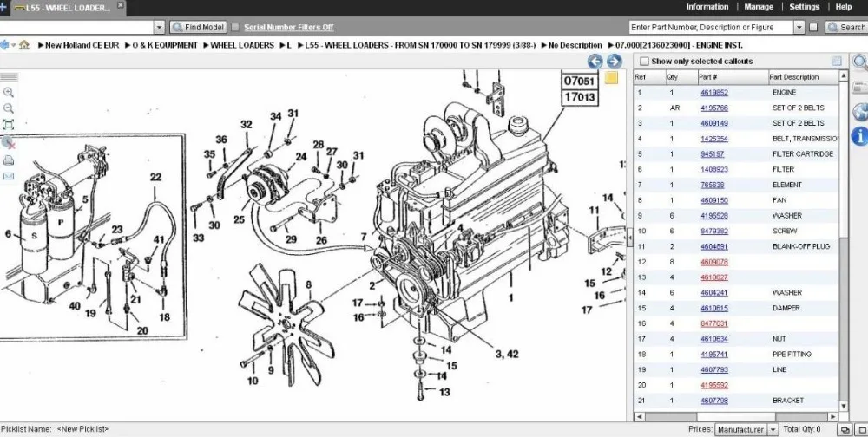
Task: Open the Information menu
Action: click(707, 7)
